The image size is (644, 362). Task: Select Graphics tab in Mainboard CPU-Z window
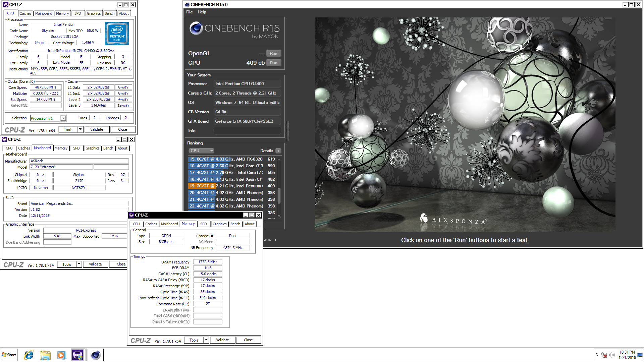92,148
